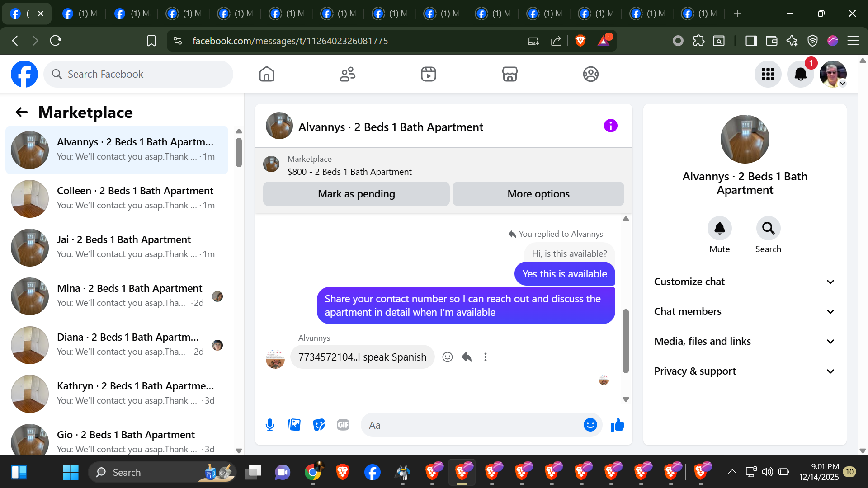The height and width of the screenshot is (488, 868).
Task: Open the sticker picker icon
Action: point(319,425)
